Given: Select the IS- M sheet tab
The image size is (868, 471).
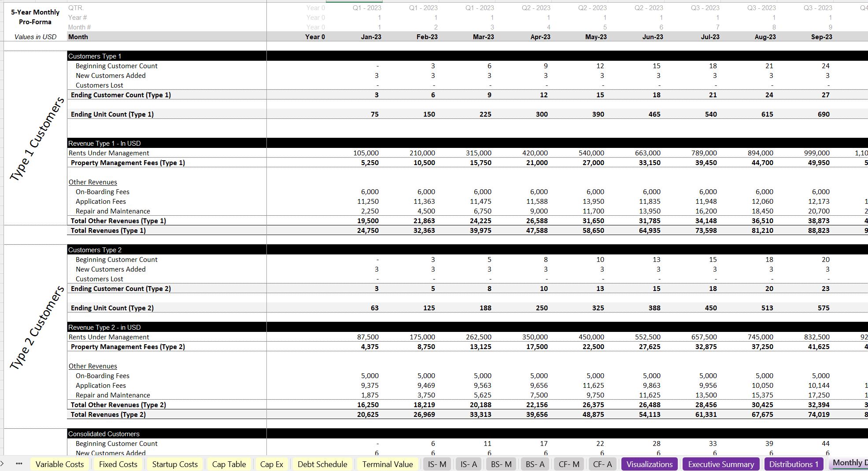Looking at the screenshot, I should (x=436, y=464).
